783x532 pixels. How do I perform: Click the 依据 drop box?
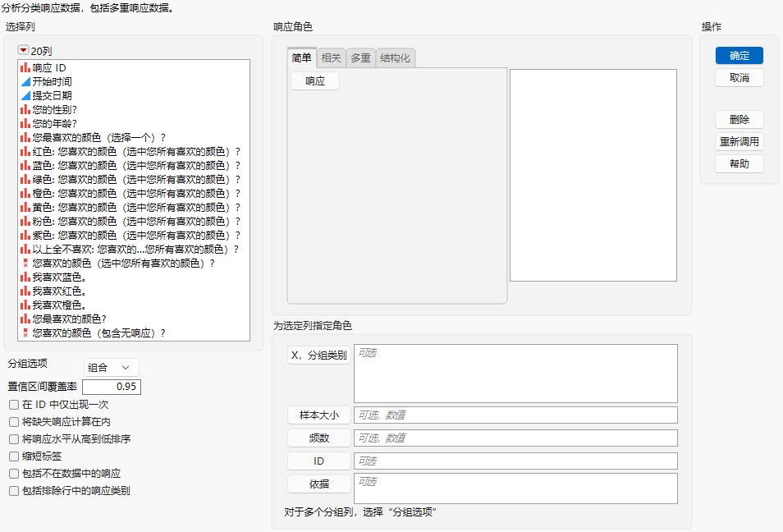point(515,488)
